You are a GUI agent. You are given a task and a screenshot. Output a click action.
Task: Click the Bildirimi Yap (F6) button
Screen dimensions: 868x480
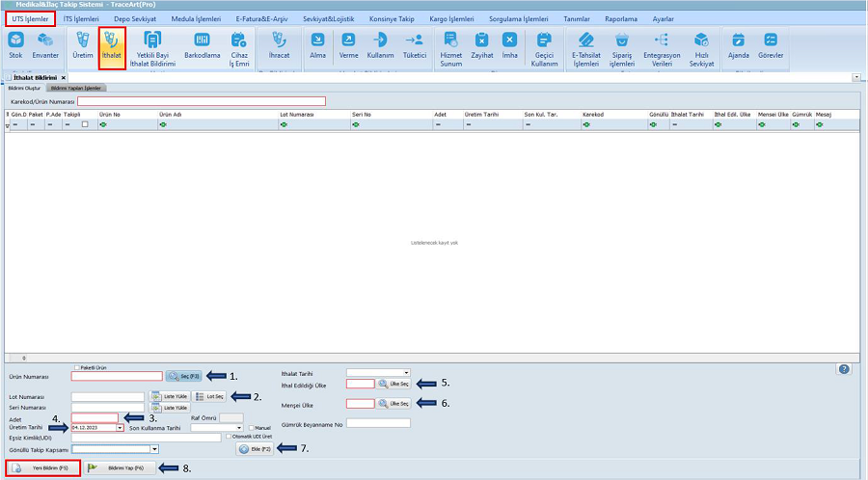120,467
